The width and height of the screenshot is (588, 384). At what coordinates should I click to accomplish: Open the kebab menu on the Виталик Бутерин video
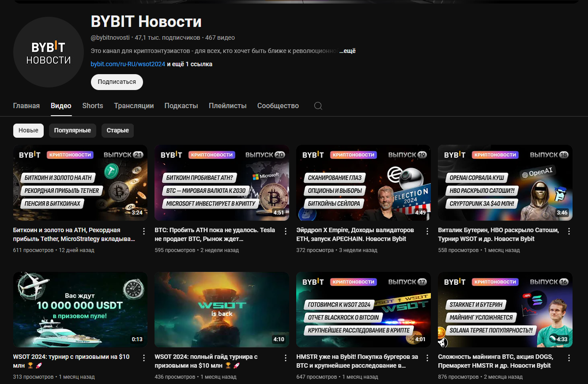(x=569, y=231)
